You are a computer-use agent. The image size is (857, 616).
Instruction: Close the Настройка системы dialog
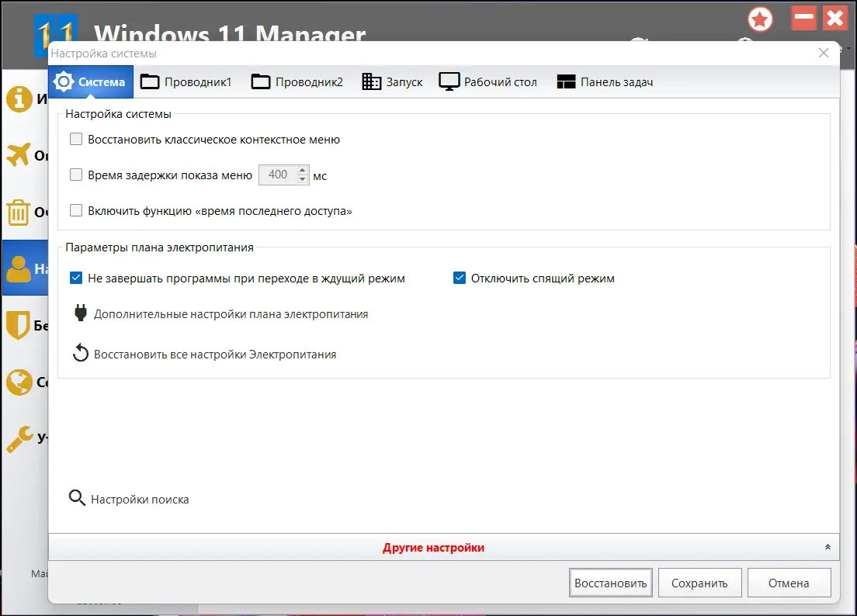pyautogui.click(x=824, y=53)
